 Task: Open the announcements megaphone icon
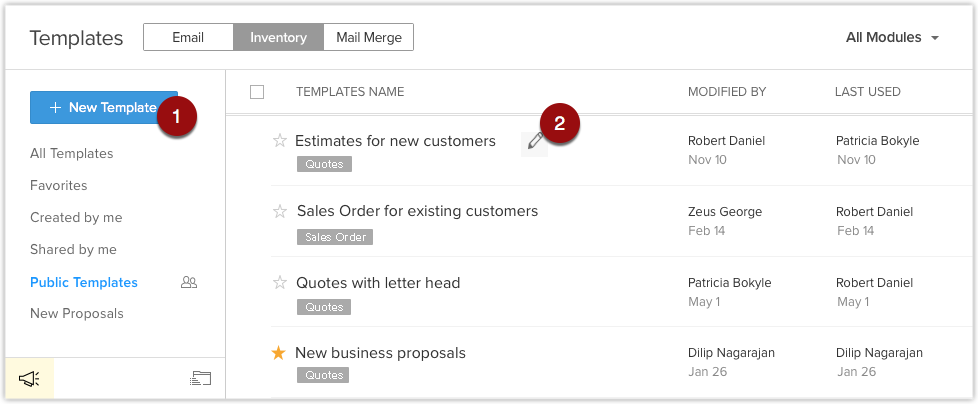tap(29, 378)
